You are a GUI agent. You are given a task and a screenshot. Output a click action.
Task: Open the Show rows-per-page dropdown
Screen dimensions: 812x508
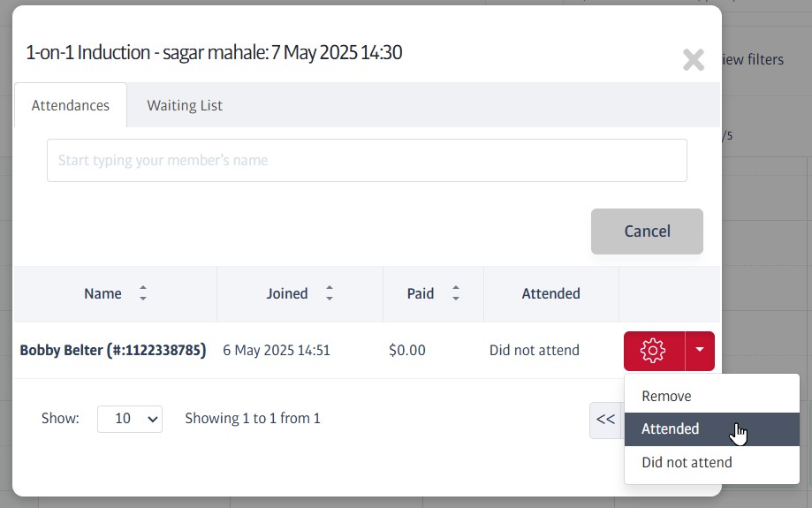click(130, 419)
